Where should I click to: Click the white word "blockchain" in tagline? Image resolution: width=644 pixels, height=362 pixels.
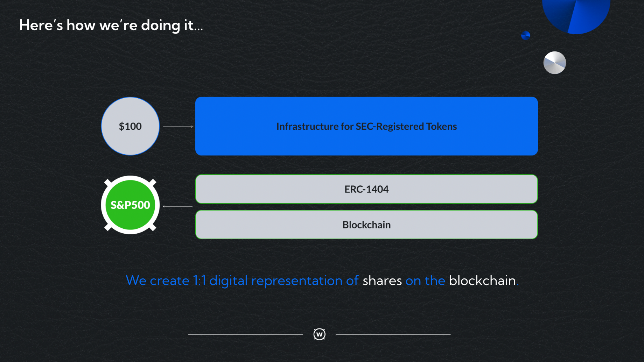pos(482,281)
